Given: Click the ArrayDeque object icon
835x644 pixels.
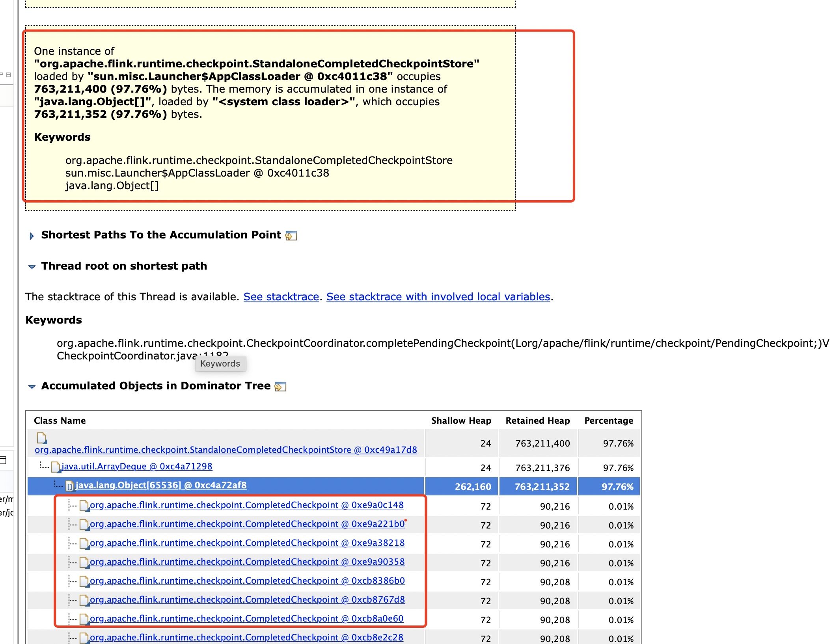Looking at the screenshot, I should [56, 467].
